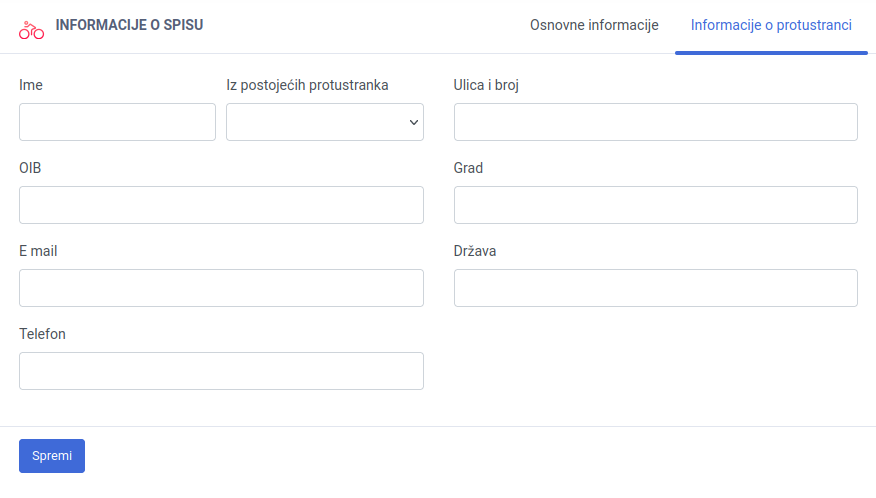The image size is (876, 498).
Task: Click the Ulica i broj input
Action: coord(655,122)
